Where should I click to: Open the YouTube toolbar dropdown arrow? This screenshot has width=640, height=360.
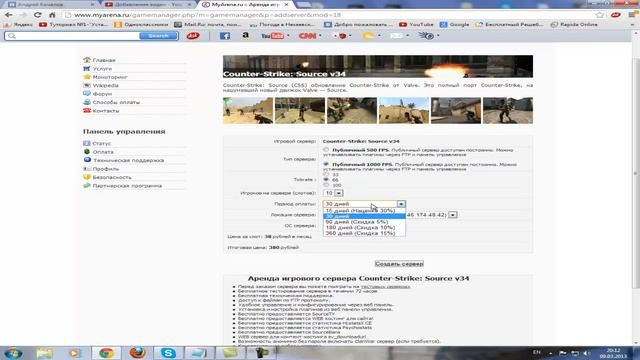coord(288,36)
